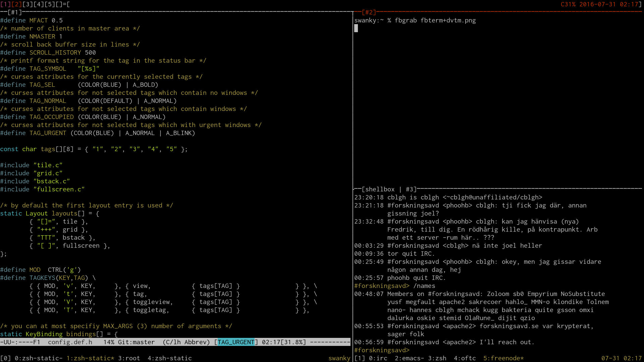Select tmux window 3:root

click(129, 358)
